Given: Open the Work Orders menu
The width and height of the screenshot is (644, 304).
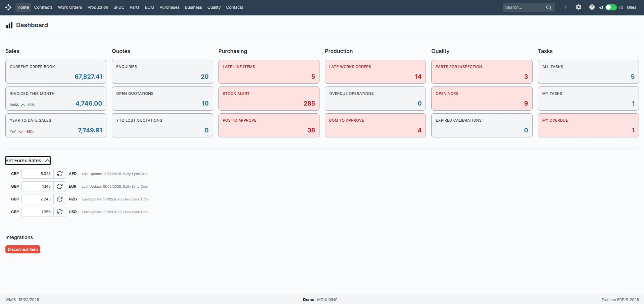Looking at the screenshot, I should point(70,7).
